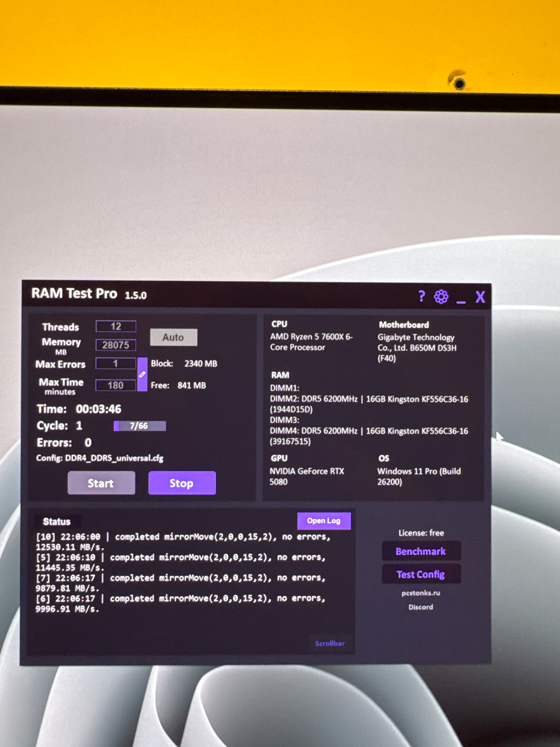Open the log with Open Log

[324, 521]
